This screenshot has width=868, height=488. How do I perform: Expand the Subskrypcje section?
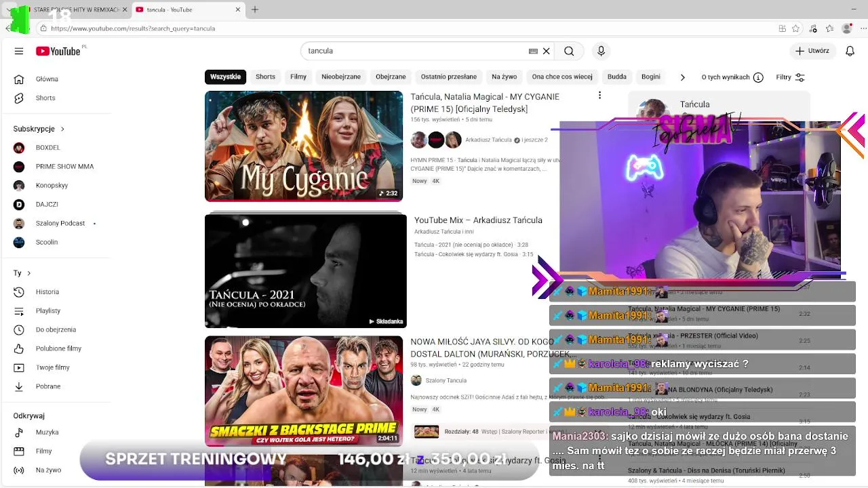(x=39, y=129)
